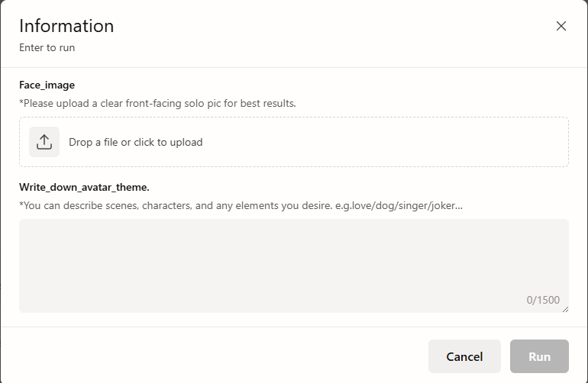Click the Information heading
588x383 pixels.
coord(66,26)
